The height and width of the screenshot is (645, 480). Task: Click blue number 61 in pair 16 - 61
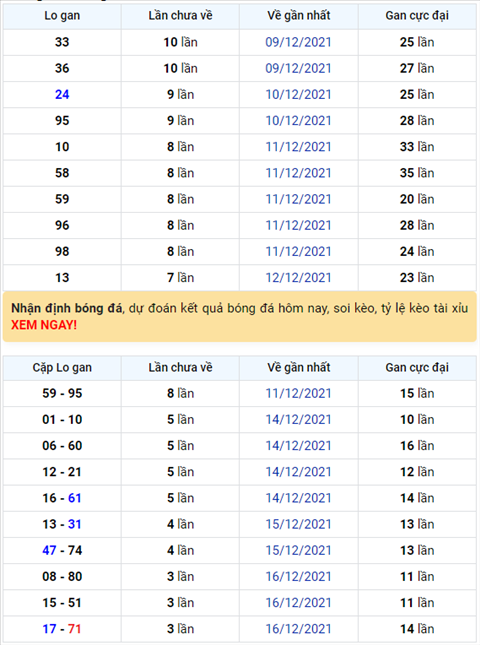[74, 498]
